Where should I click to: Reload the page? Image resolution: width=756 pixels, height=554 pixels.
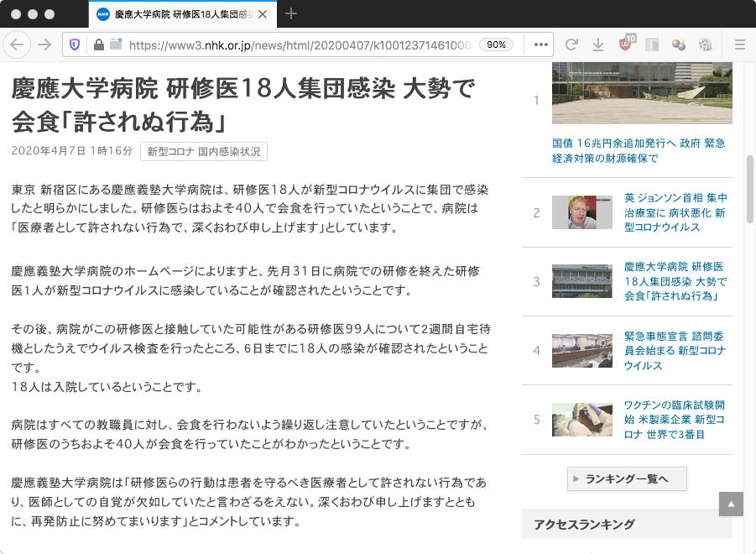[571, 44]
